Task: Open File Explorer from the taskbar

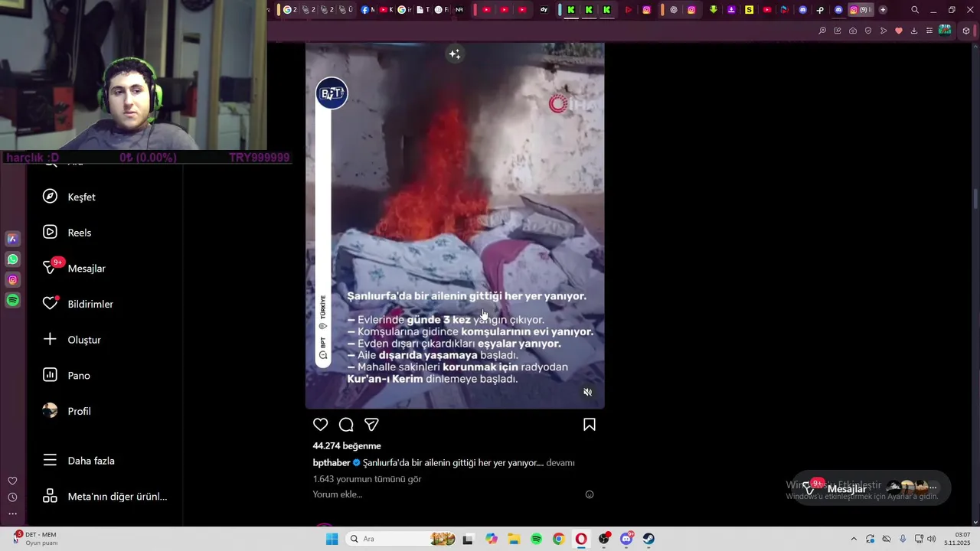Action: pos(514,539)
